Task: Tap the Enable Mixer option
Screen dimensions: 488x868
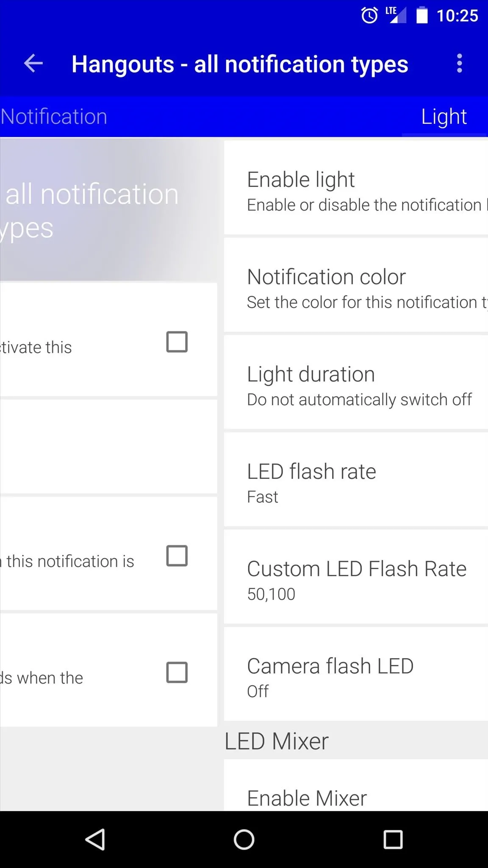Action: pos(356,785)
